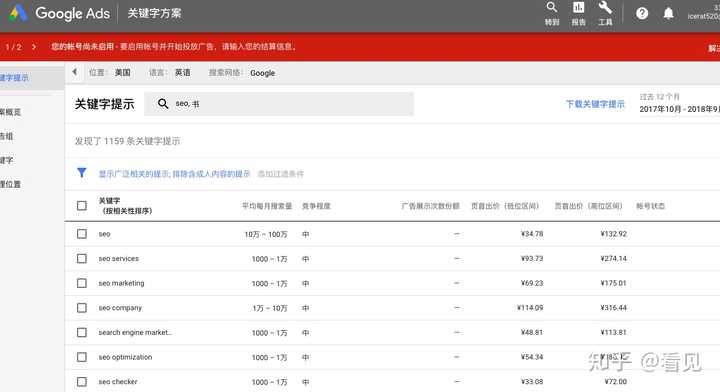
Task: Sort by 平均每月搜索量 column header
Action: click(267, 206)
